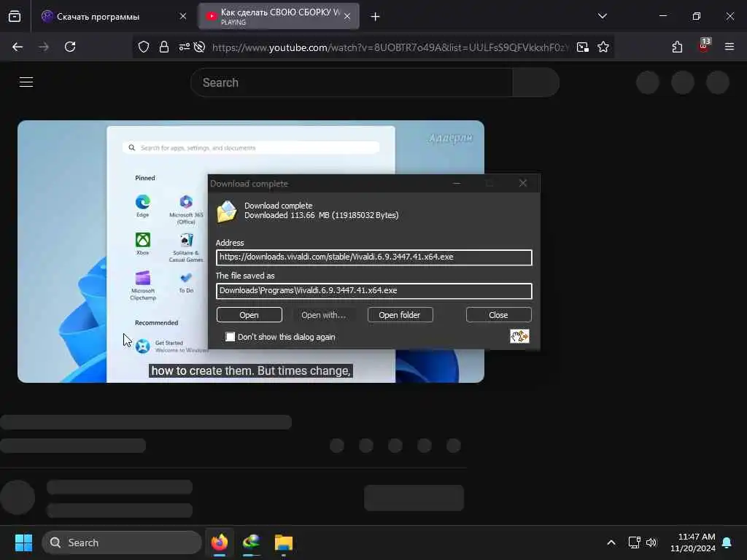Open the Firefox application menu

tap(729, 47)
